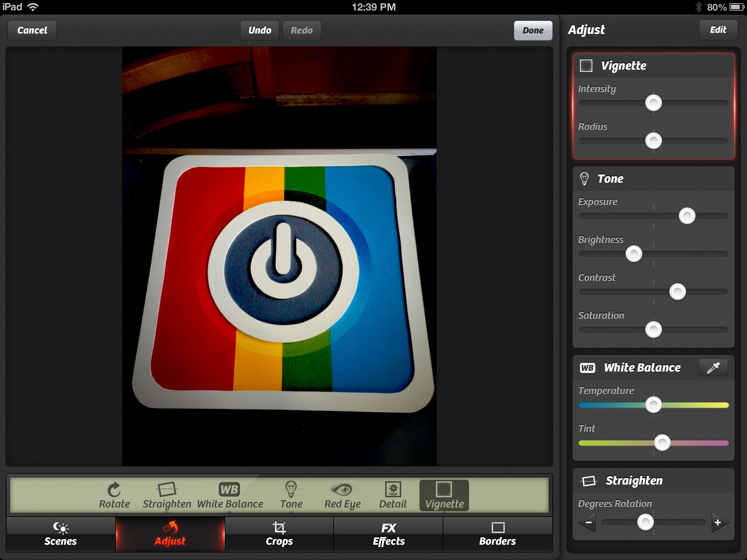Switch to the Scenes tab

pyautogui.click(x=60, y=534)
